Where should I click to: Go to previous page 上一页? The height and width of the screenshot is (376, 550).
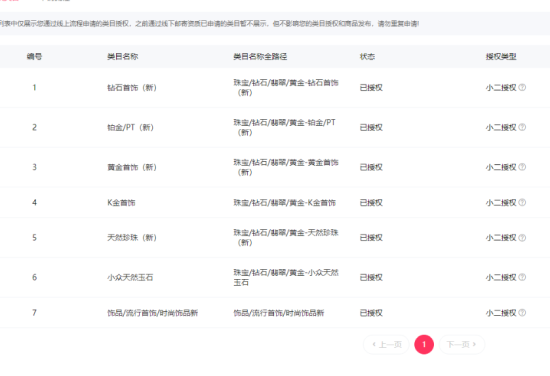coord(387,344)
